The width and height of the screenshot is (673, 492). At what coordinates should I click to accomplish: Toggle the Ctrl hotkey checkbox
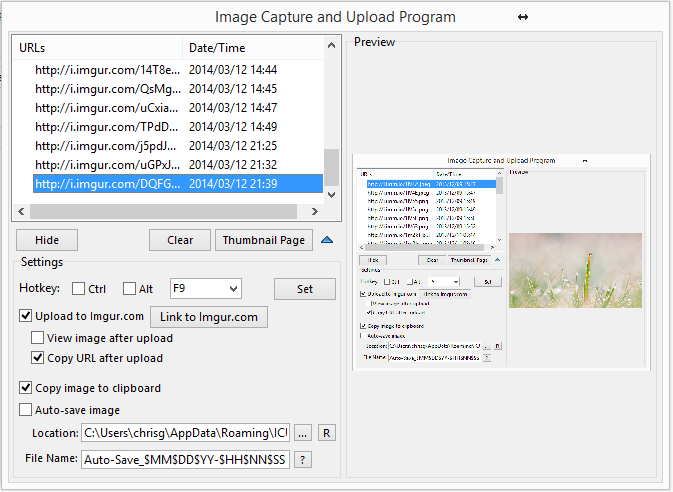[78, 289]
